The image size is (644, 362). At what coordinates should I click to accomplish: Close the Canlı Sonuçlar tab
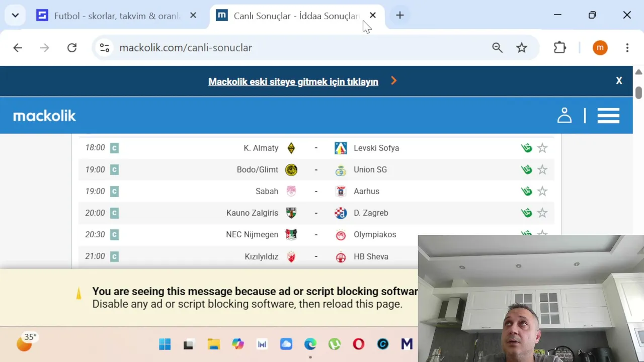pyautogui.click(x=373, y=16)
